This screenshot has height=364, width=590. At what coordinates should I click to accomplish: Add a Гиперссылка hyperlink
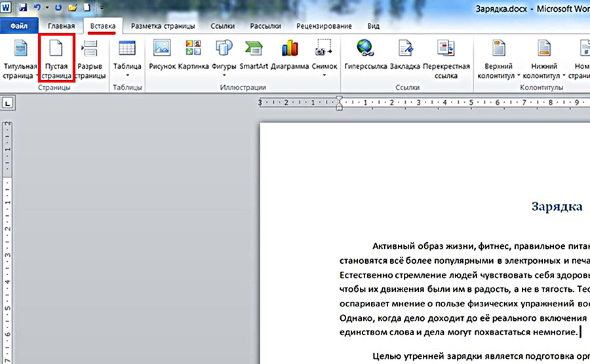364,50
